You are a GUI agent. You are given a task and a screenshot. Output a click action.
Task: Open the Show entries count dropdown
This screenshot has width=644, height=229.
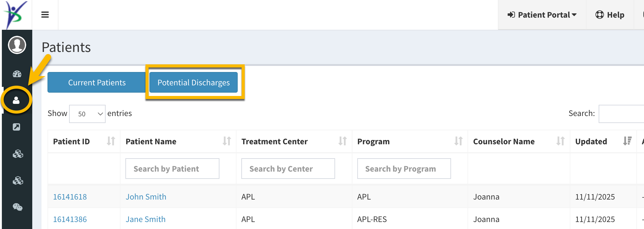(x=87, y=114)
